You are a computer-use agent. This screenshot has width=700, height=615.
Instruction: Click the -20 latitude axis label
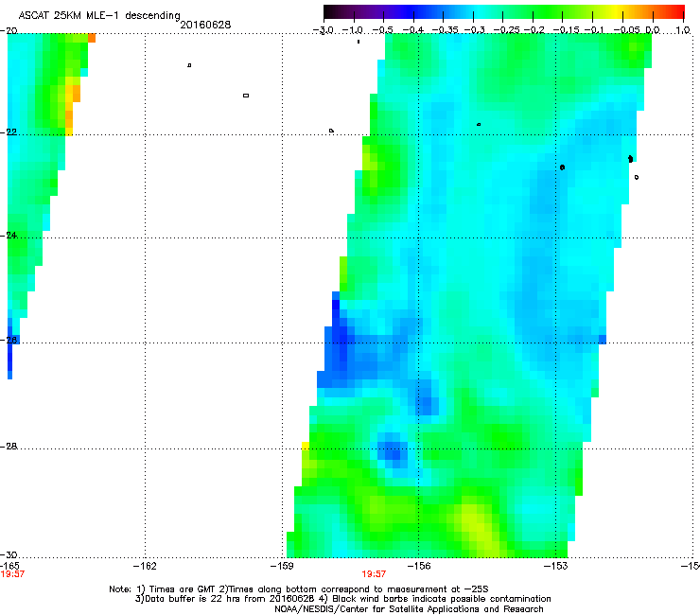[x=9, y=31]
